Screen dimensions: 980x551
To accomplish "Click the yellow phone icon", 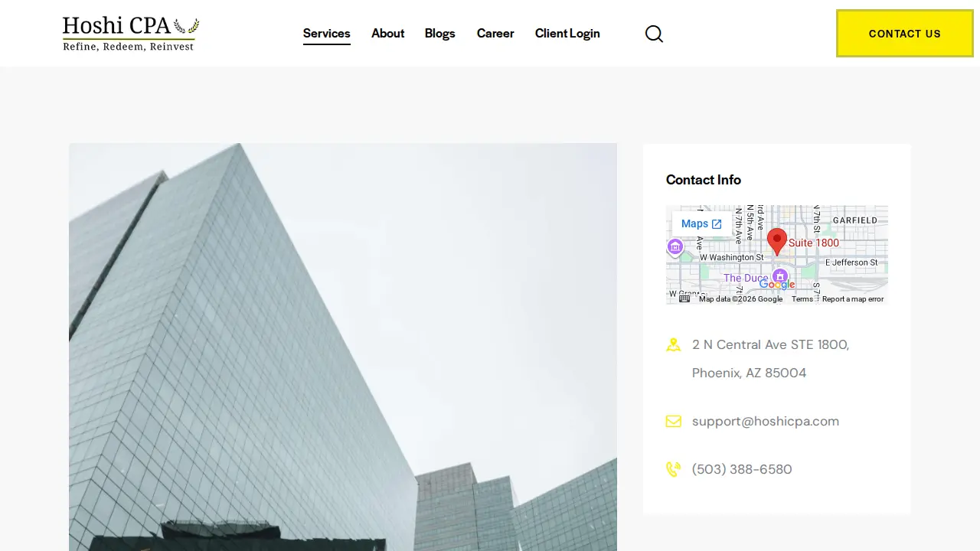I will click(674, 469).
